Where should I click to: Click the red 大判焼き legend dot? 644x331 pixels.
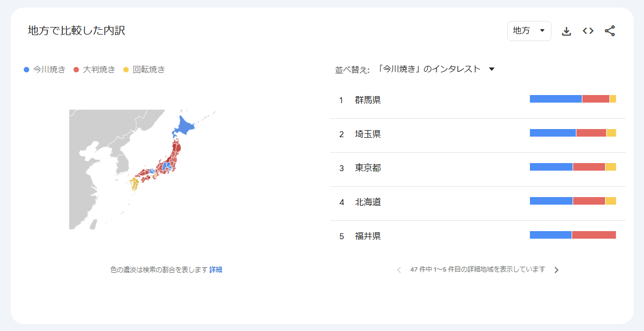coord(76,70)
